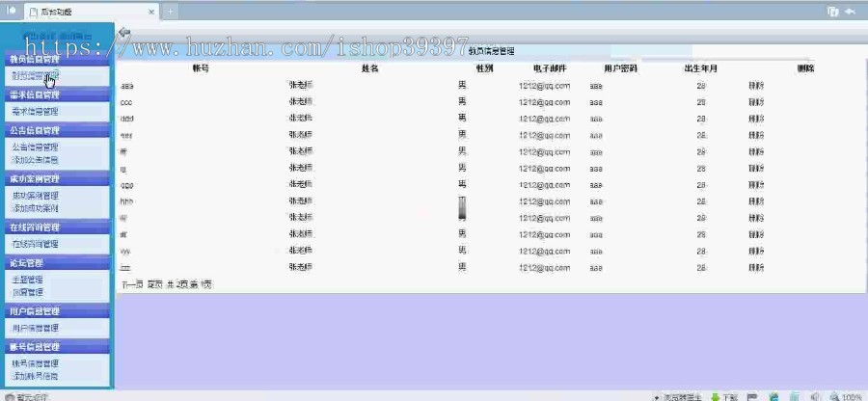
Task: Click the 教员信息管理 page title text
Action: [491, 51]
